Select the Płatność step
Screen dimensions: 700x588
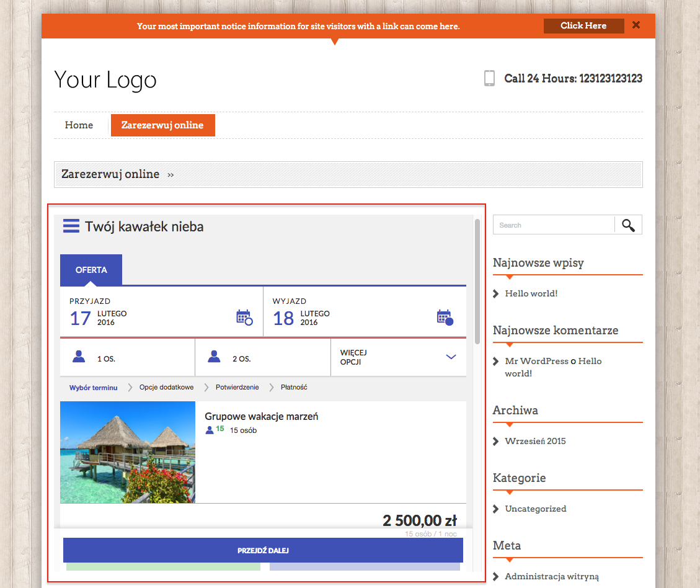[294, 387]
